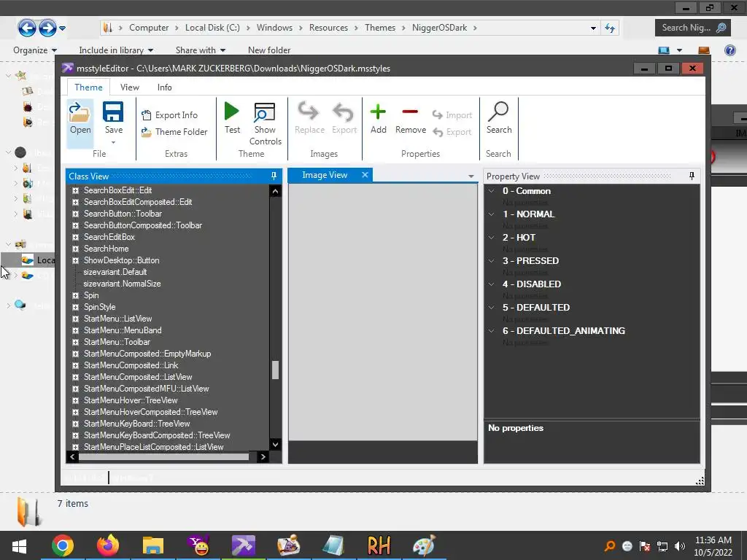Click Resources breadcrumb in Explorer address bar
The width and height of the screenshot is (747, 560).
tap(328, 28)
